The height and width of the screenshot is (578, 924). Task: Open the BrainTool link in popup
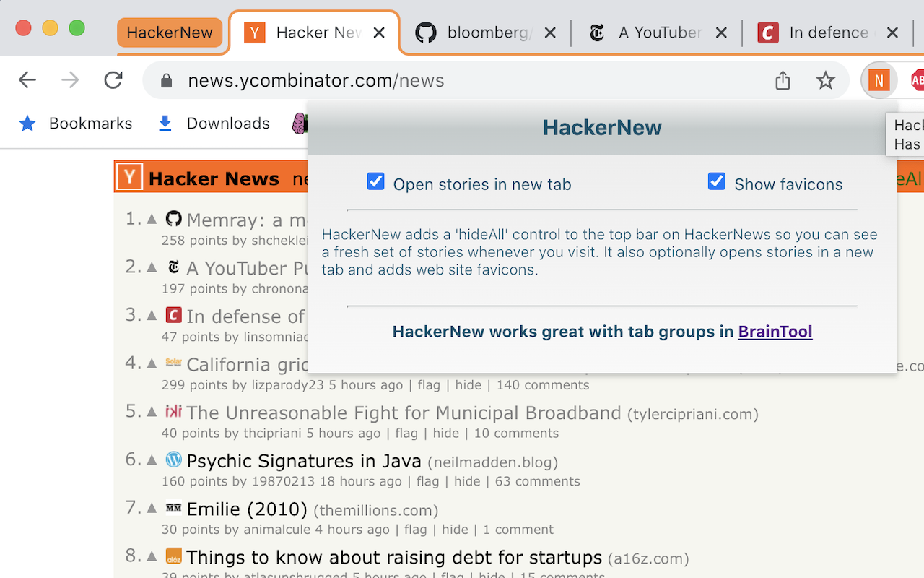(775, 332)
